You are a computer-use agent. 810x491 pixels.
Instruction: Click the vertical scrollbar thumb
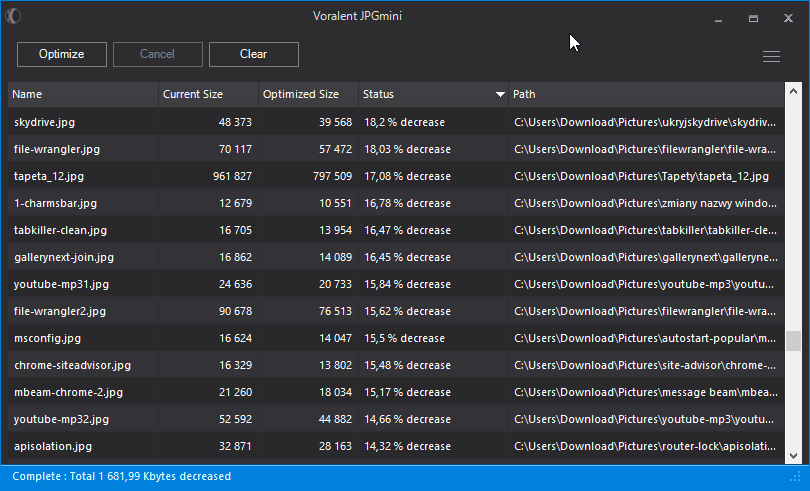tap(793, 341)
